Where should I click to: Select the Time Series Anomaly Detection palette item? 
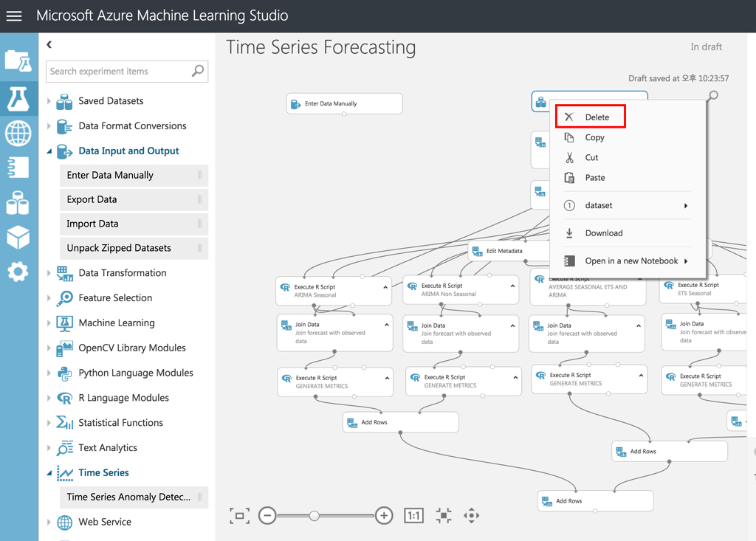134,497
